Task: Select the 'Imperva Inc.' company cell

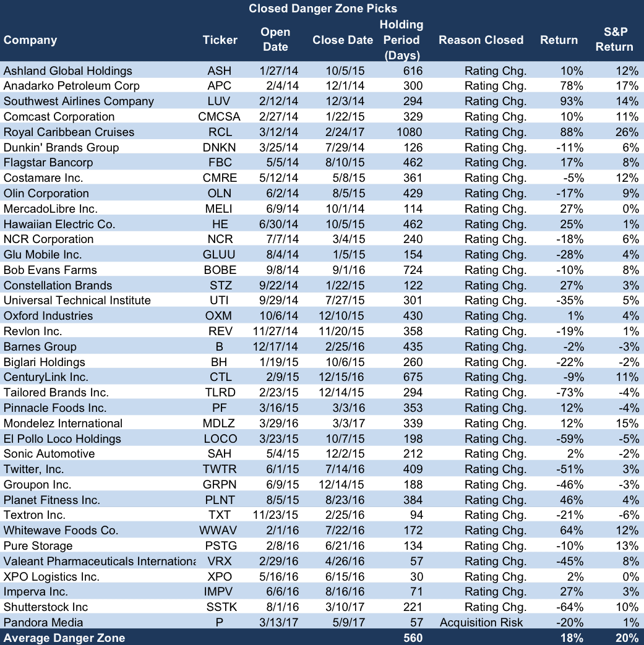Action: pyautogui.click(x=35, y=592)
